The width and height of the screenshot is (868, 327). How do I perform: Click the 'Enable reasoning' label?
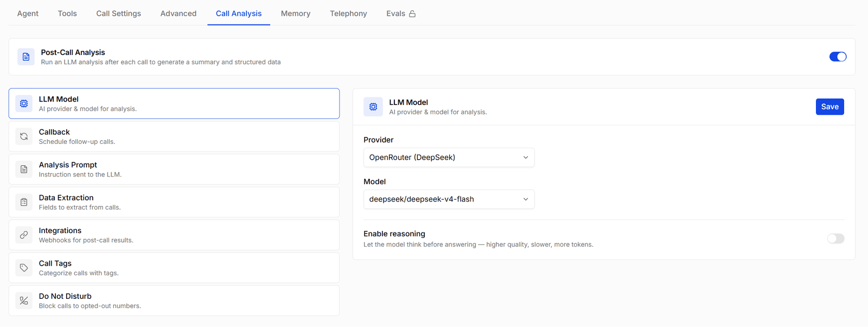click(394, 234)
